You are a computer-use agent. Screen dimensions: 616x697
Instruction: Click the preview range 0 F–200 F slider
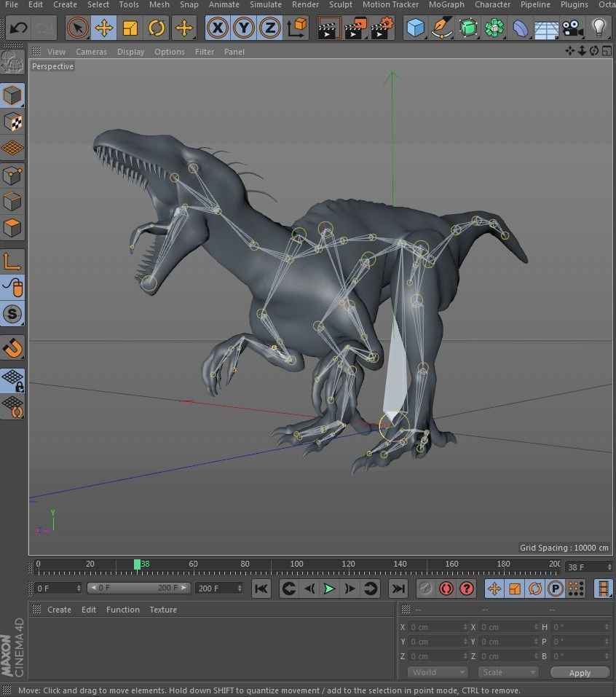click(x=138, y=588)
